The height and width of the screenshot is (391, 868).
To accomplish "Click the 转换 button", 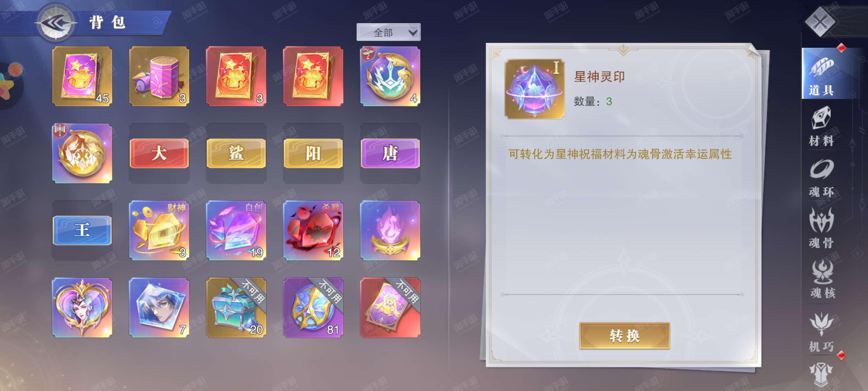I will point(624,336).
